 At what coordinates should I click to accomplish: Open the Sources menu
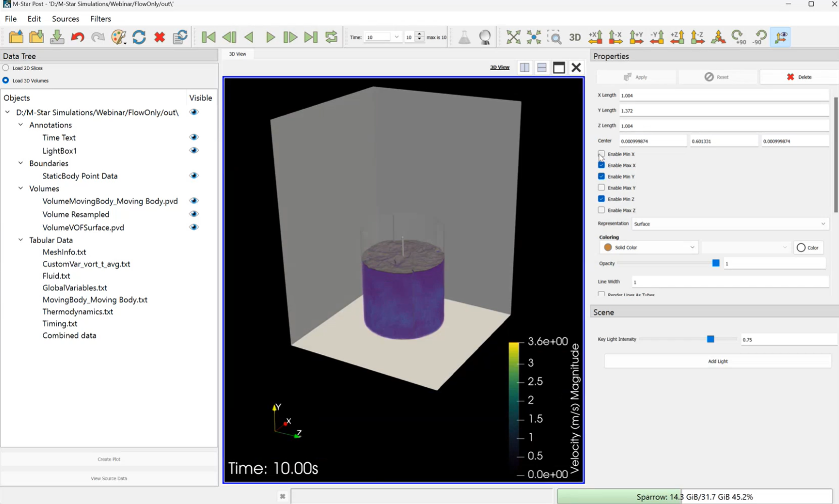pyautogui.click(x=66, y=19)
